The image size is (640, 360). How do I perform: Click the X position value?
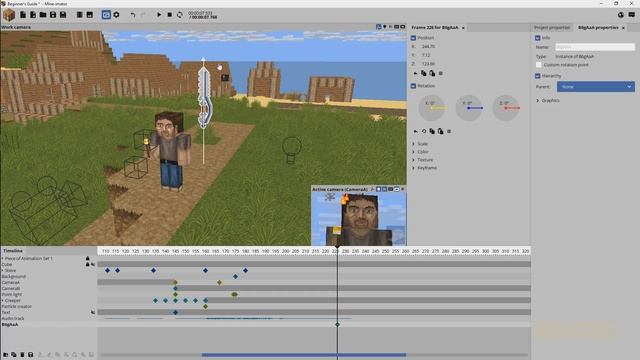[428, 47]
